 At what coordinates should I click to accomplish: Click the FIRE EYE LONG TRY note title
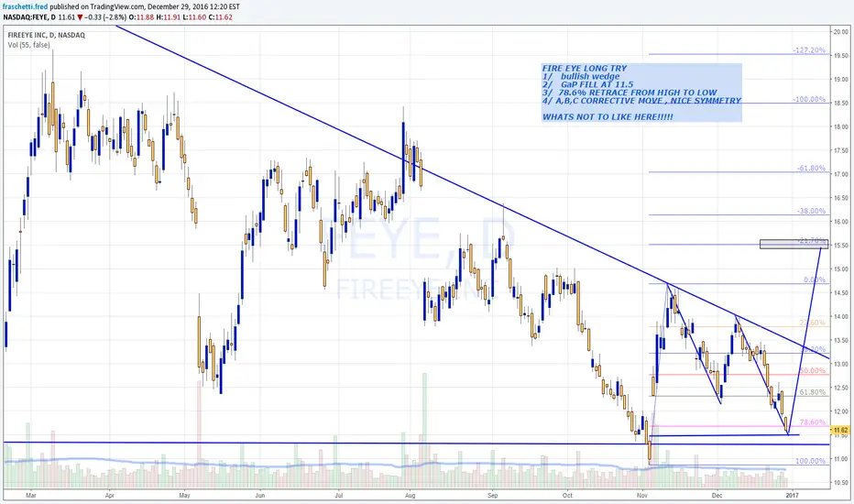585,69
